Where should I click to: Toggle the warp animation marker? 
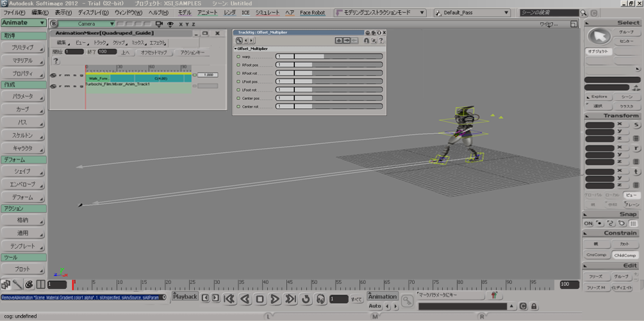point(238,56)
